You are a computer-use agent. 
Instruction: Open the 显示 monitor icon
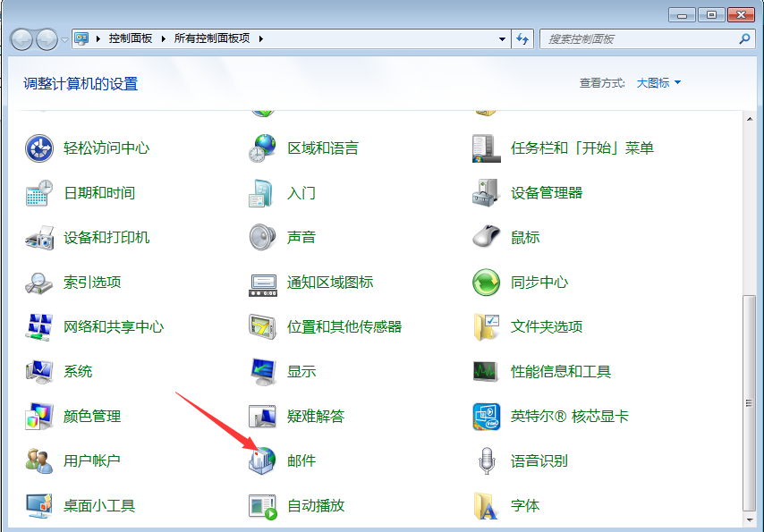click(x=263, y=372)
